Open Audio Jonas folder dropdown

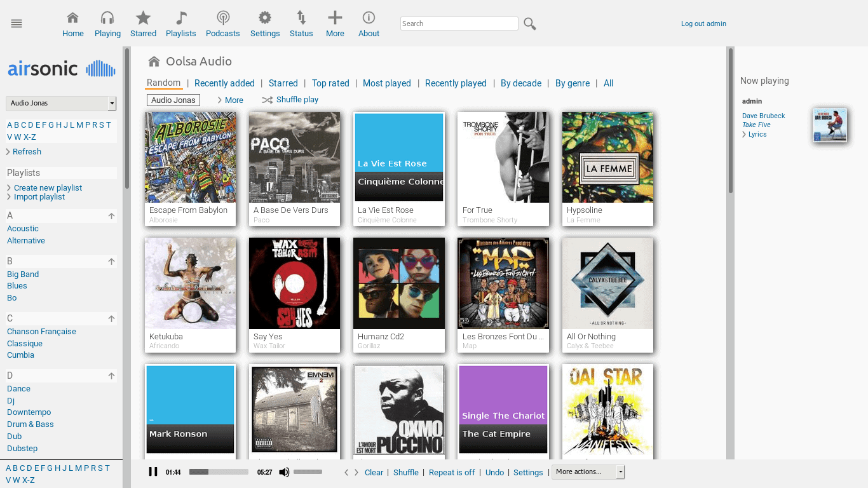[x=61, y=103]
